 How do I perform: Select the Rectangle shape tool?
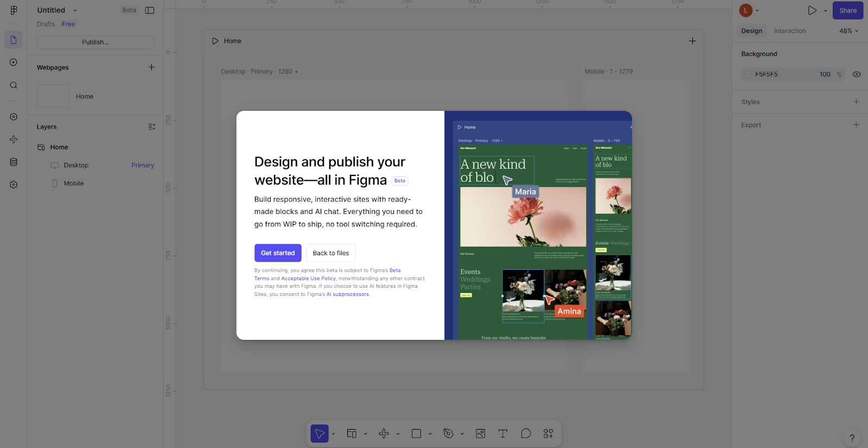coord(416,433)
